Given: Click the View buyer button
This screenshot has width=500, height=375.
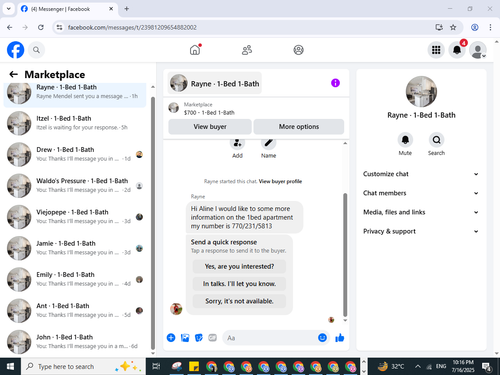Looking at the screenshot, I should [x=210, y=127].
